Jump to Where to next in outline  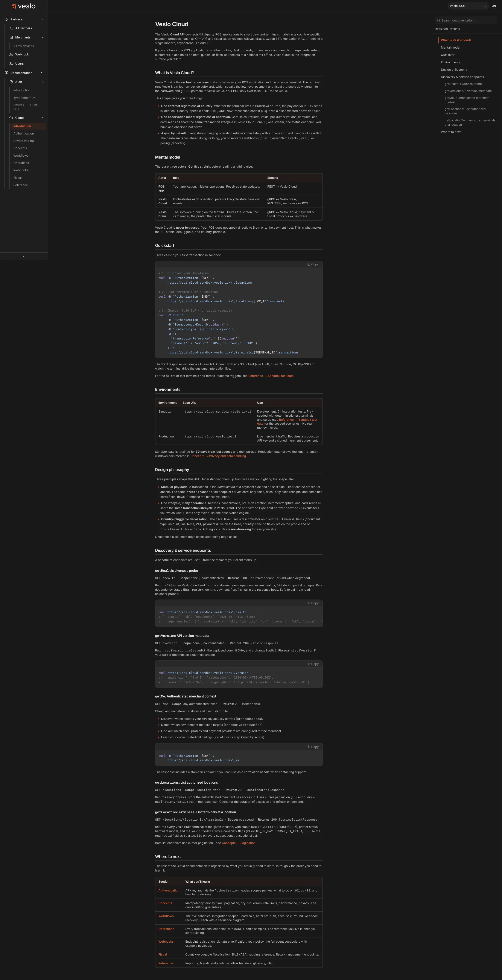coord(451,132)
